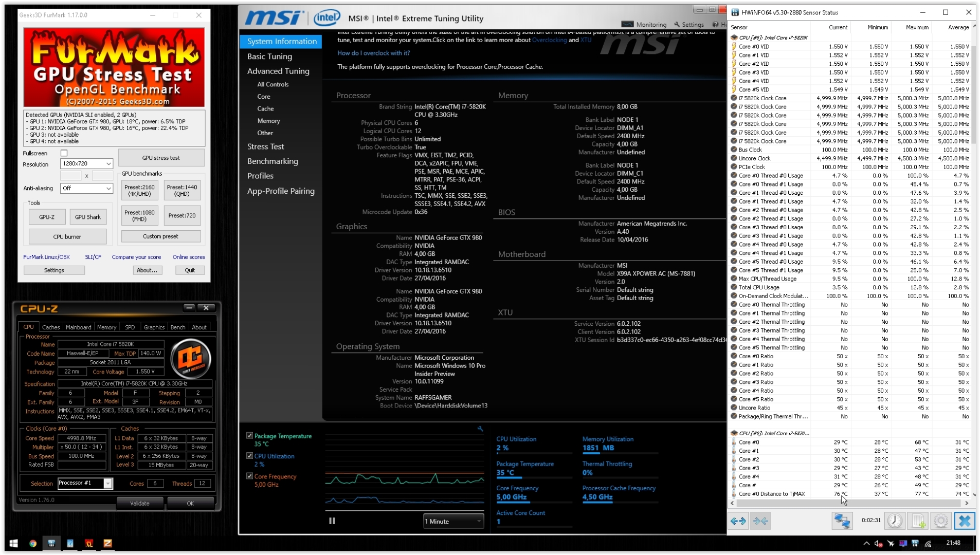
Task: Click Core #0 temperature thermometer icon
Action: [734, 442]
